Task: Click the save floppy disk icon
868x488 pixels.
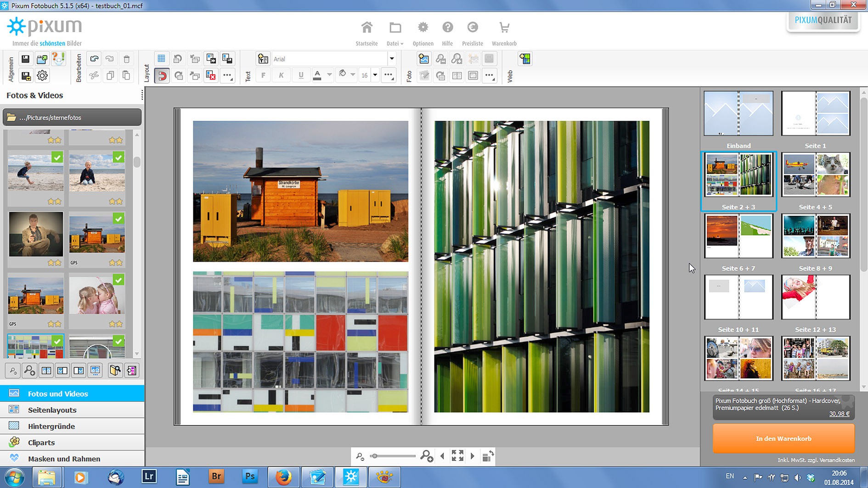Action: [25, 59]
